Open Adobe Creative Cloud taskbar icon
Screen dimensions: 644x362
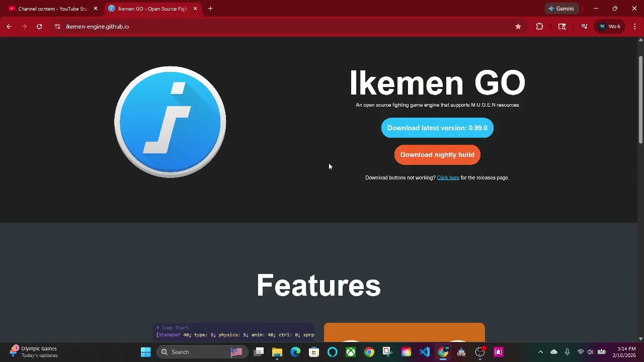point(406,352)
